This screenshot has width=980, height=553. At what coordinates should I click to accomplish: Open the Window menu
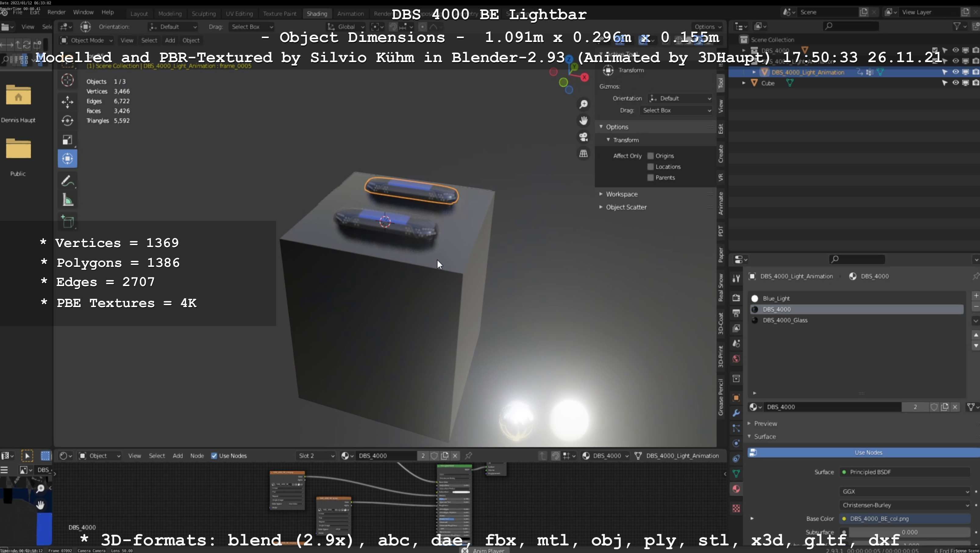(x=83, y=12)
